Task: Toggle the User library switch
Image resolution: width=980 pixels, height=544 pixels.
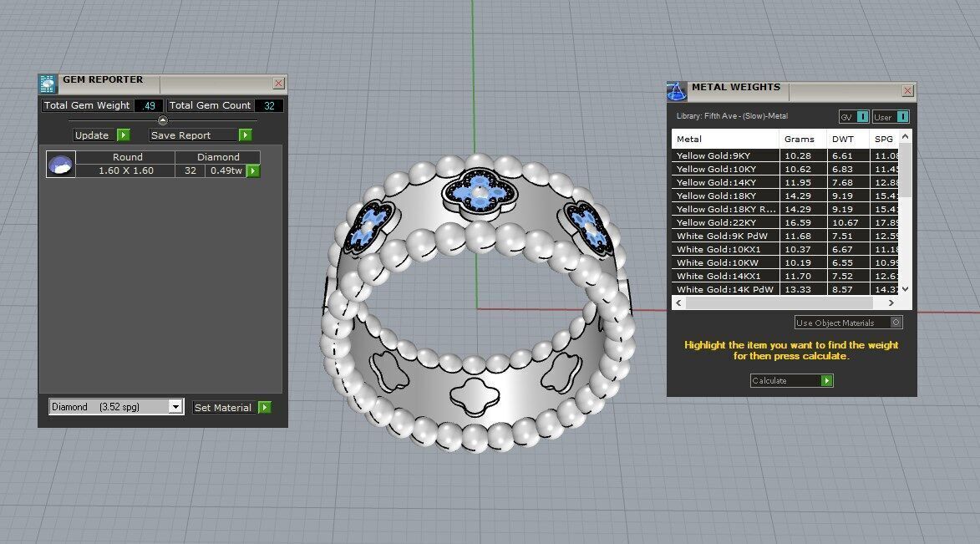Action: pyautogui.click(x=902, y=117)
